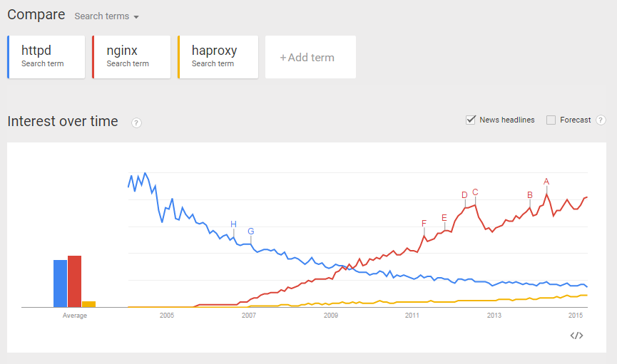Open the Search terms dropdown
Screen dimensions: 617x364
106,16
